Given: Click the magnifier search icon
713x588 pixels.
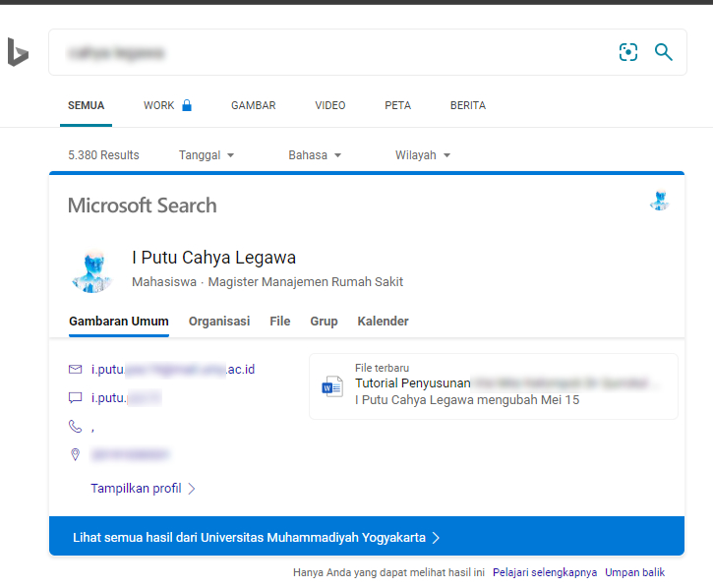Looking at the screenshot, I should [x=664, y=52].
